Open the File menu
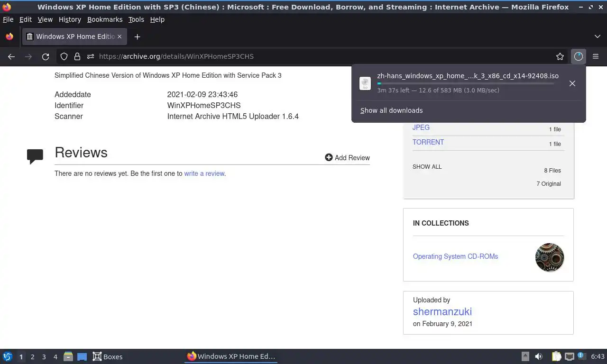Viewport: 607px width, 364px height. point(8,19)
